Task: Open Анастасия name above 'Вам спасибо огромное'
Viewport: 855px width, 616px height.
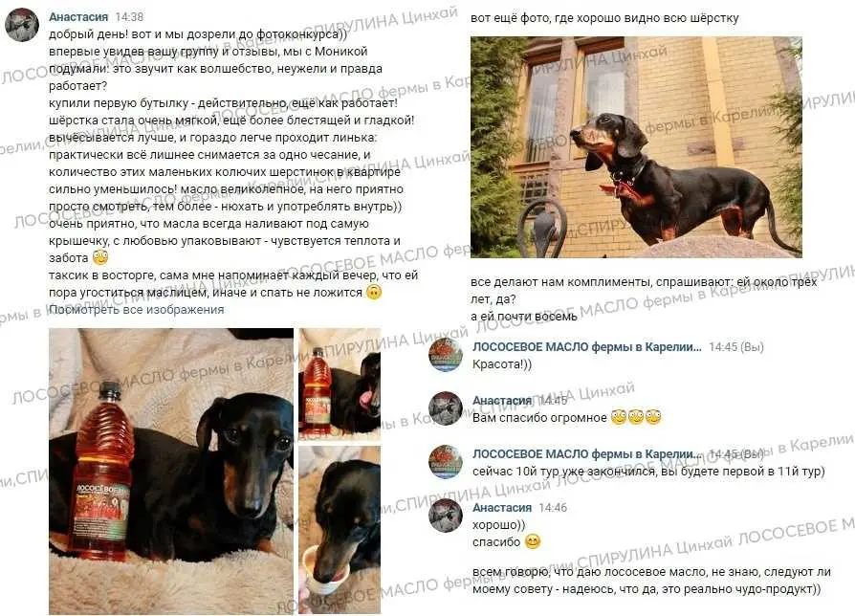Action: click(502, 400)
